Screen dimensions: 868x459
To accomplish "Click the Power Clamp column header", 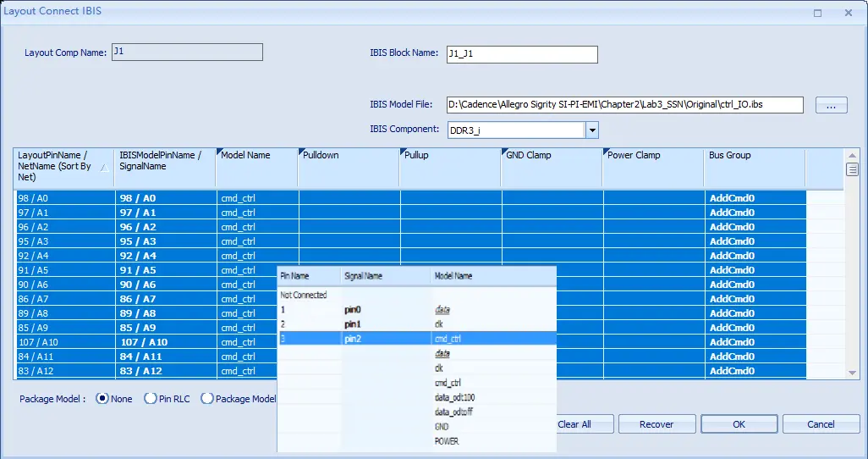I will 653,167.
